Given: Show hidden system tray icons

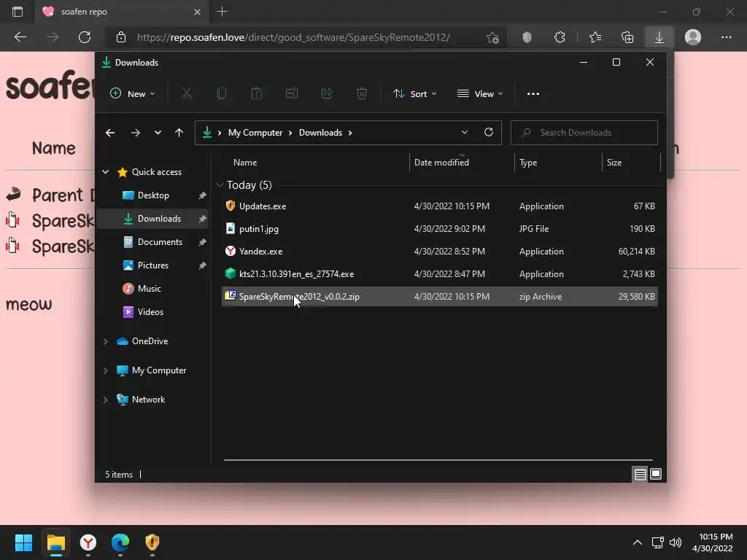Looking at the screenshot, I should [x=638, y=542].
